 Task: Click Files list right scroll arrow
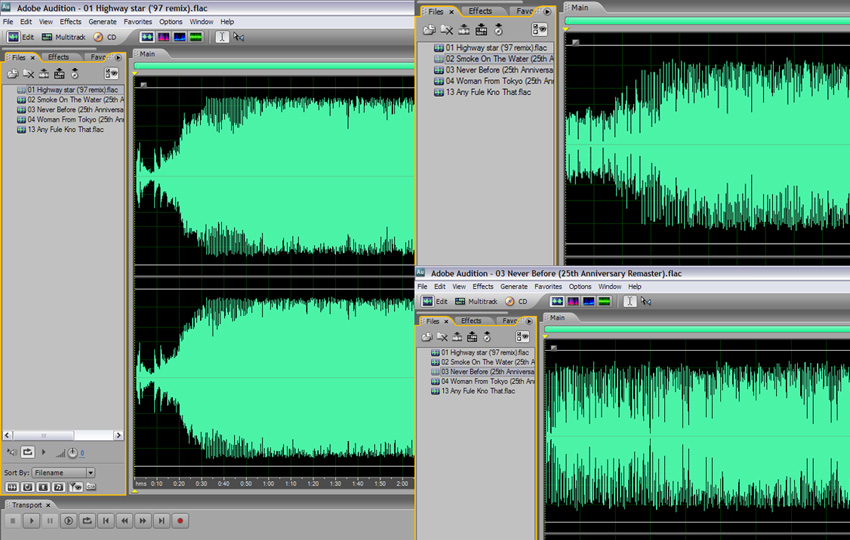pos(119,435)
